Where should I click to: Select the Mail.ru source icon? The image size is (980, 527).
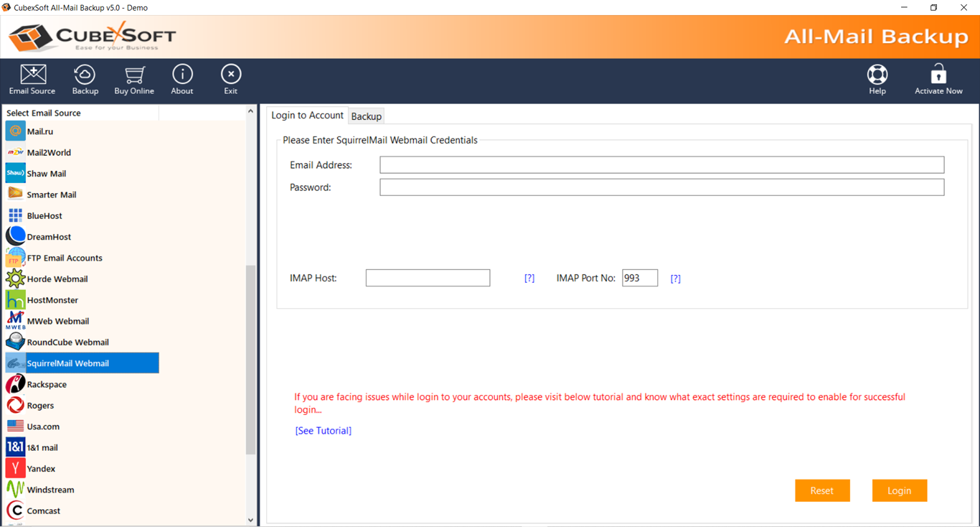coord(15,131)
